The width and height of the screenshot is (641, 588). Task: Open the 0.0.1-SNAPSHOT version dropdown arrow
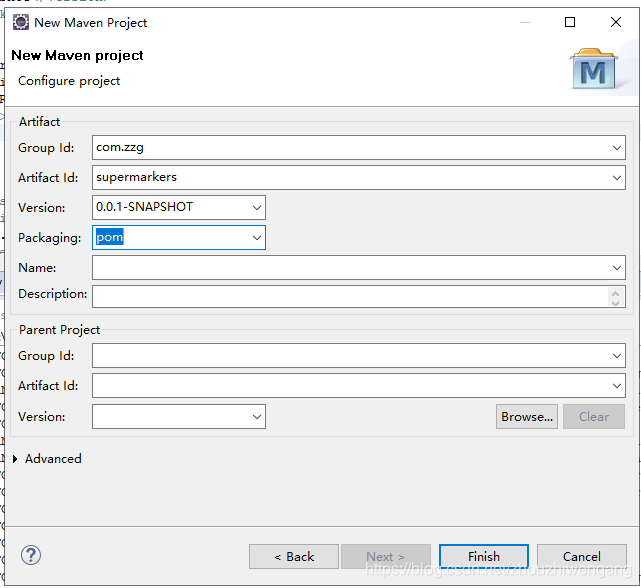(257, 207)
